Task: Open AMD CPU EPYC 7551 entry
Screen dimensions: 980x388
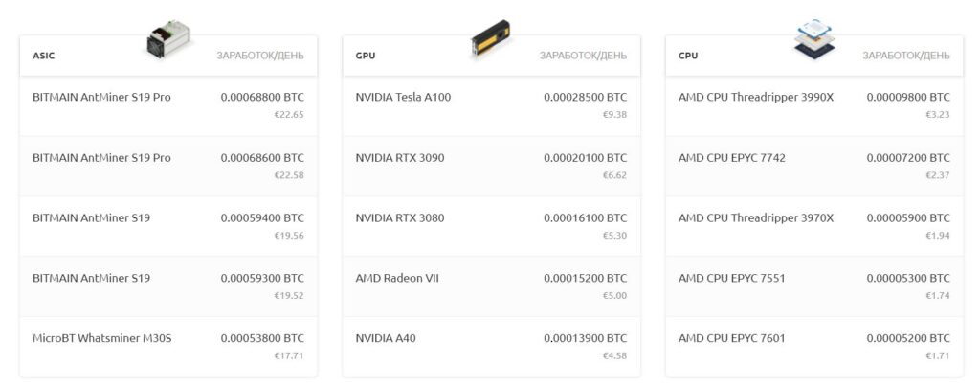Action: [x=814, y=286]
